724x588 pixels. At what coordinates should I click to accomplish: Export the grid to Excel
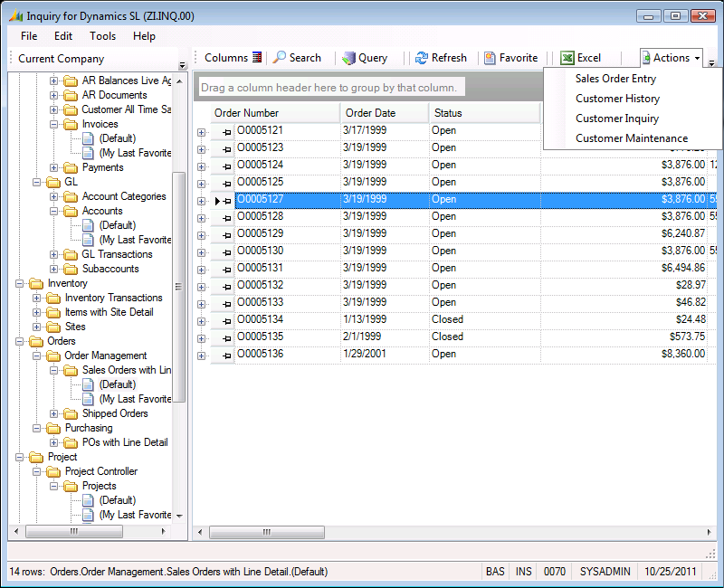tap(580, 58)
